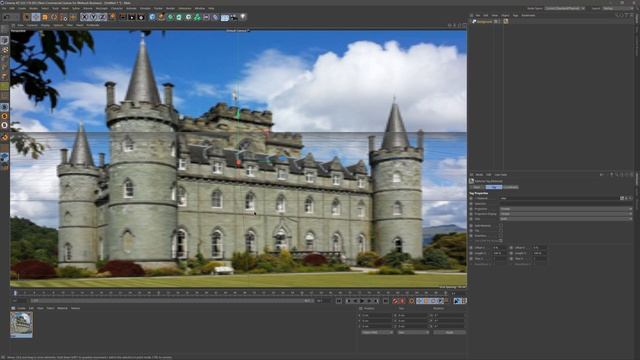640x360 pixels.
Task: Open the Size mode dropdown in Coordinates
Action: tap(413, 332)
